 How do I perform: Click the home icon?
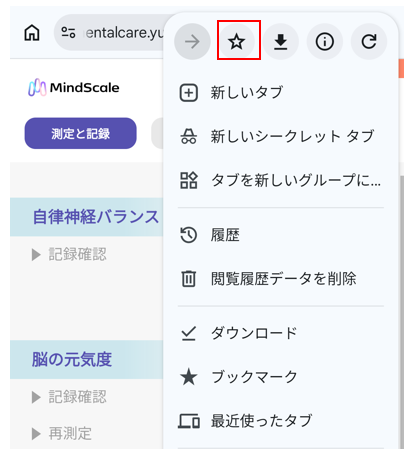[32, 33]
